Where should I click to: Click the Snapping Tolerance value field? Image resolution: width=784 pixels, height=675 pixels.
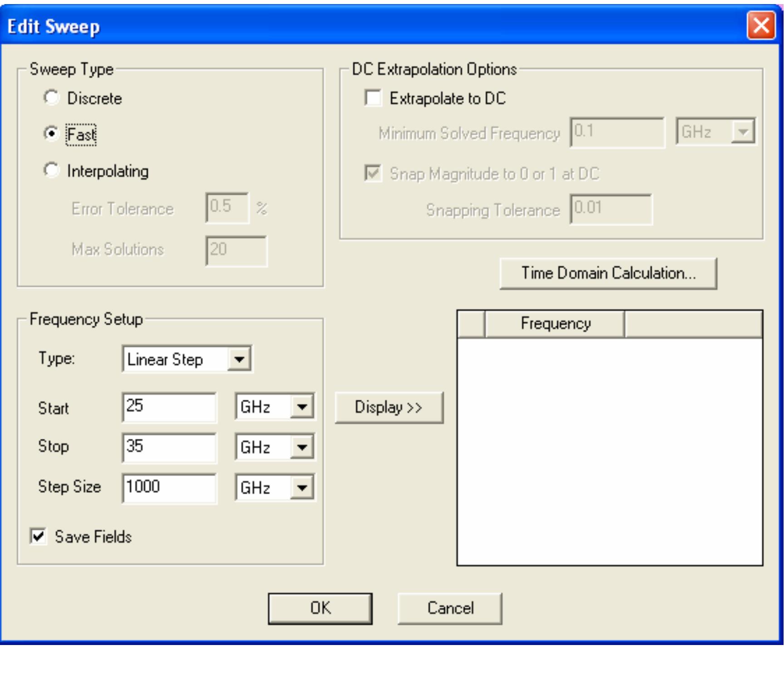(x=611, y=209)
